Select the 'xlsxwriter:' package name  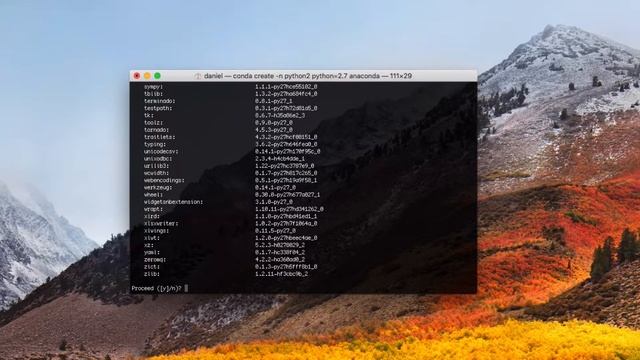161,224
